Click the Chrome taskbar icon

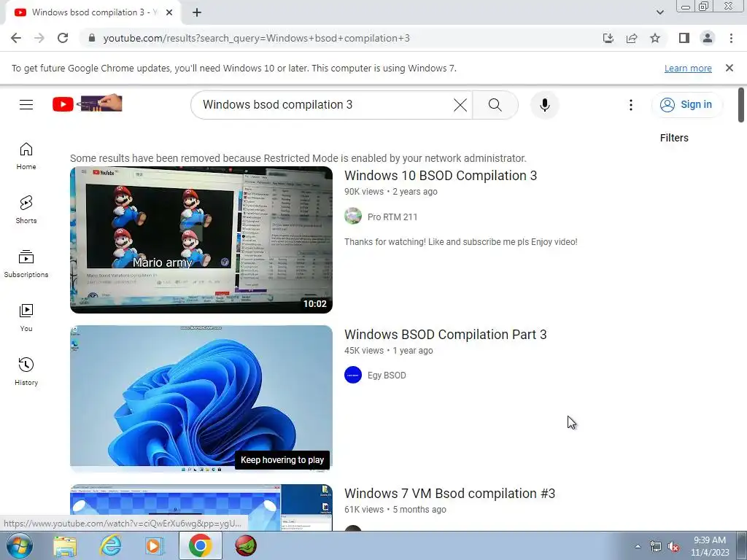click(x=200, y=545)
